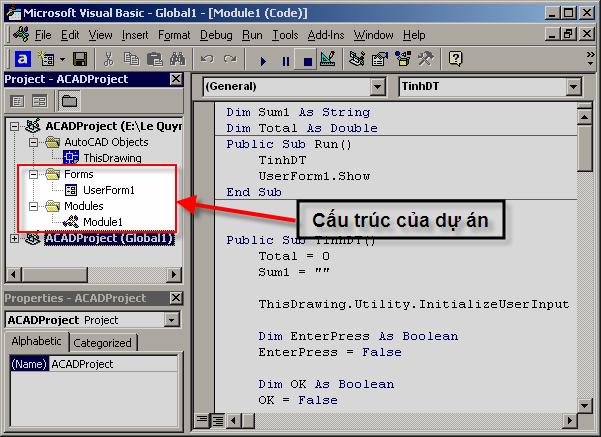Open the Insert menu
This screenshot has height=437, width=601.
click(135, 35)
